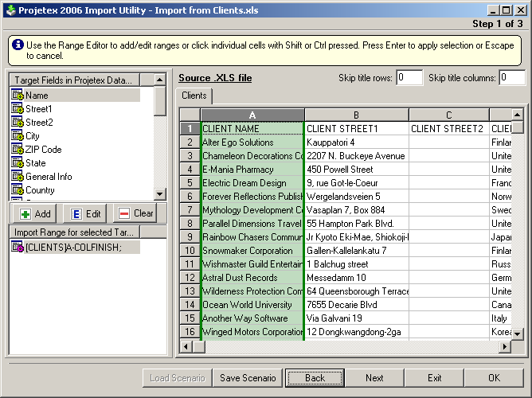Screen dimensions: 532x398
Task: Select row 5 header in the grid
Action: (190, 183)
